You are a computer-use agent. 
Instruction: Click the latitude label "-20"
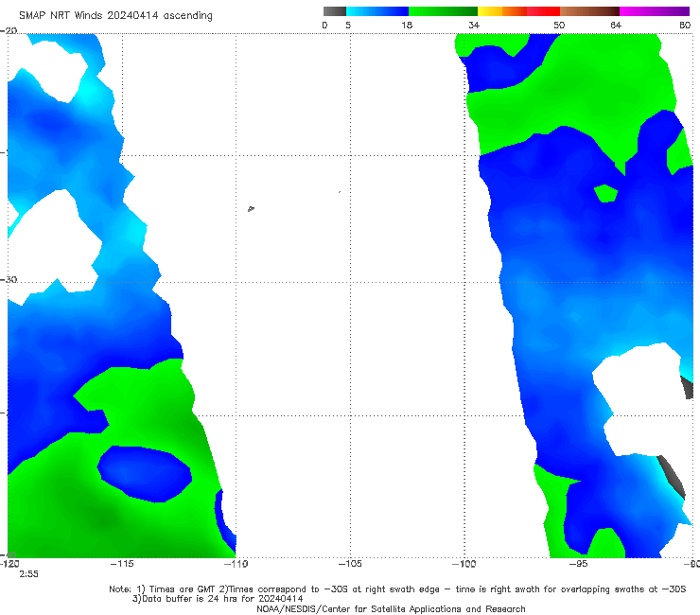click(x=9, y=30)
